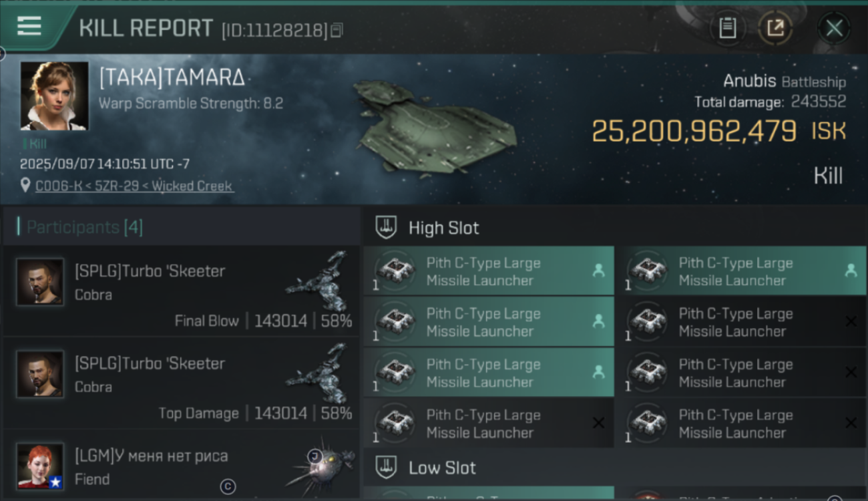Image resolution: width=868 pixels, height=501 pixels.
Task: Share the kill report with export icon
Action: 775,28
